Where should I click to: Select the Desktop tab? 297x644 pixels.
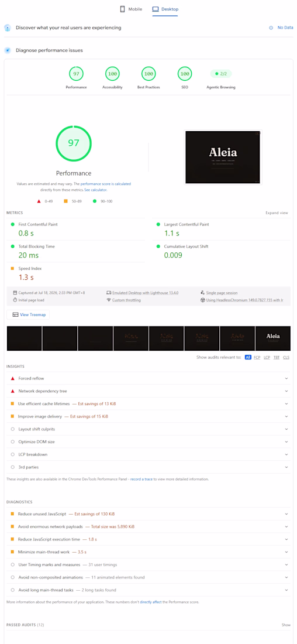tap(165, 9)
